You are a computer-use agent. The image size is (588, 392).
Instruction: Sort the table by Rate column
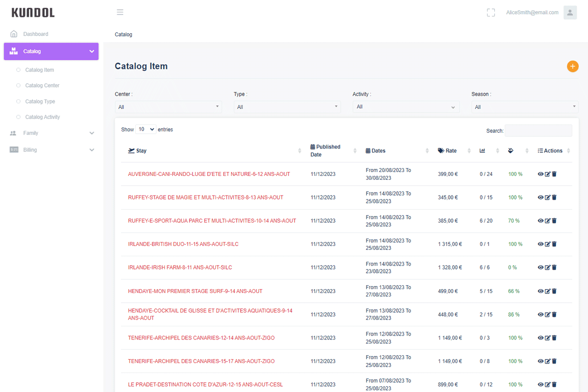(447, 151)
